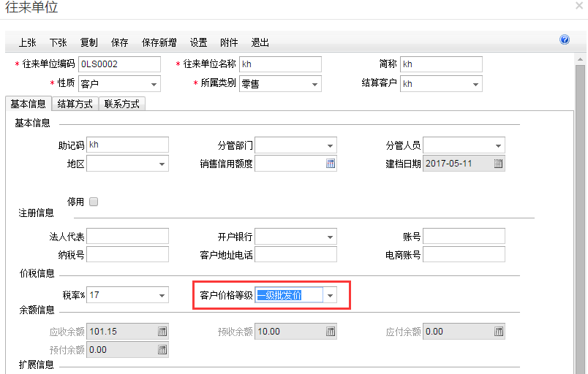Close the 往来单位 window

point(578,6)
